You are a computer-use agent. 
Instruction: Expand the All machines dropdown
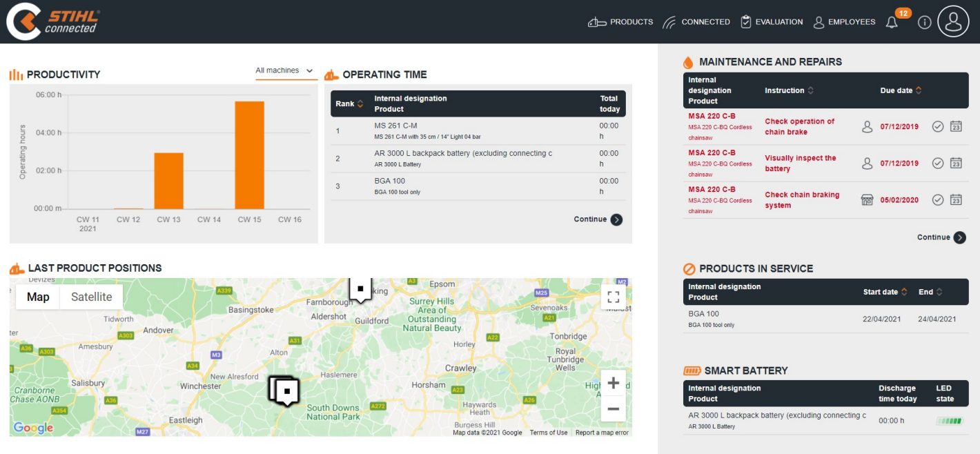coord(285,71)
